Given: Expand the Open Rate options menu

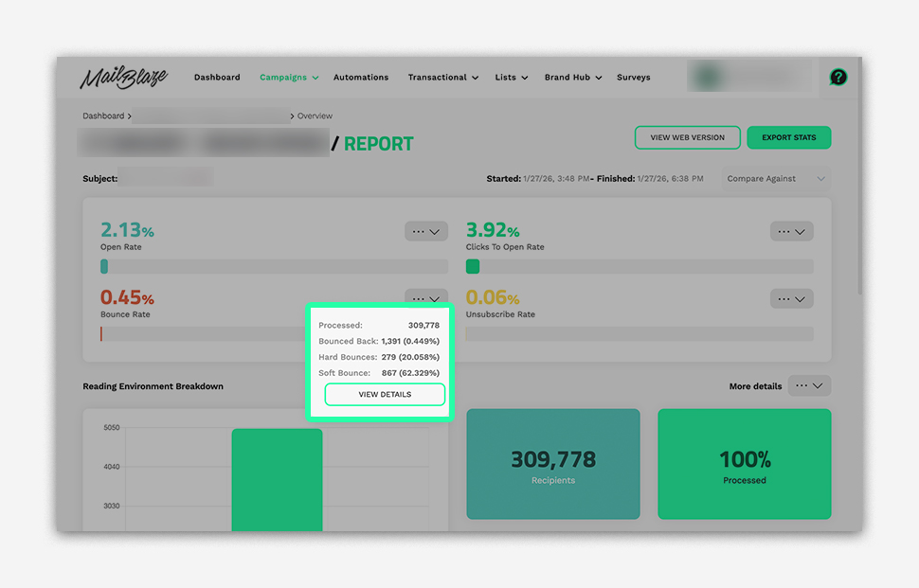Looking at the screenshot, I should (x=425, y=232).
